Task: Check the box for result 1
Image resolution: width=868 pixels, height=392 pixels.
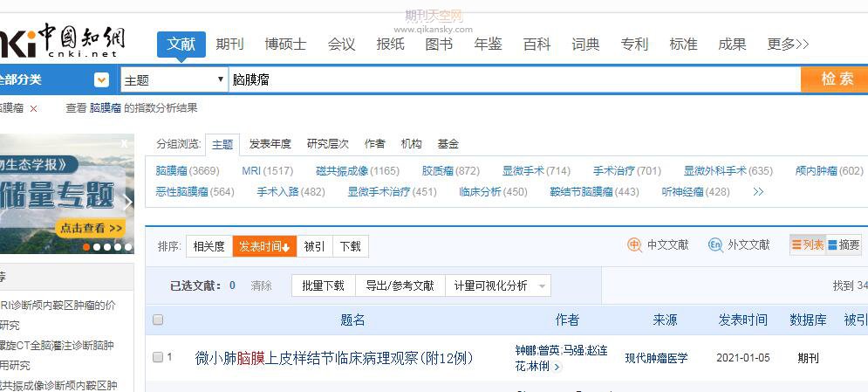Action: 158,357
